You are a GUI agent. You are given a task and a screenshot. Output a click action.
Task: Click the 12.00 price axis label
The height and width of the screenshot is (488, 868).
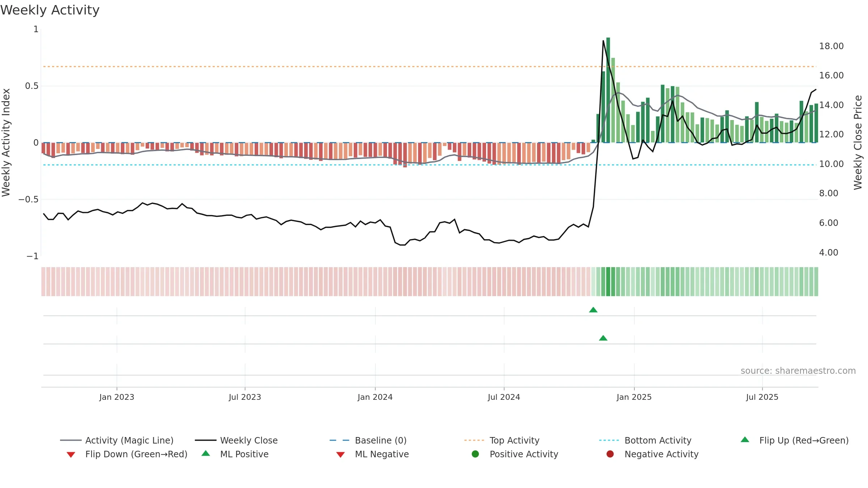[831, 134]
